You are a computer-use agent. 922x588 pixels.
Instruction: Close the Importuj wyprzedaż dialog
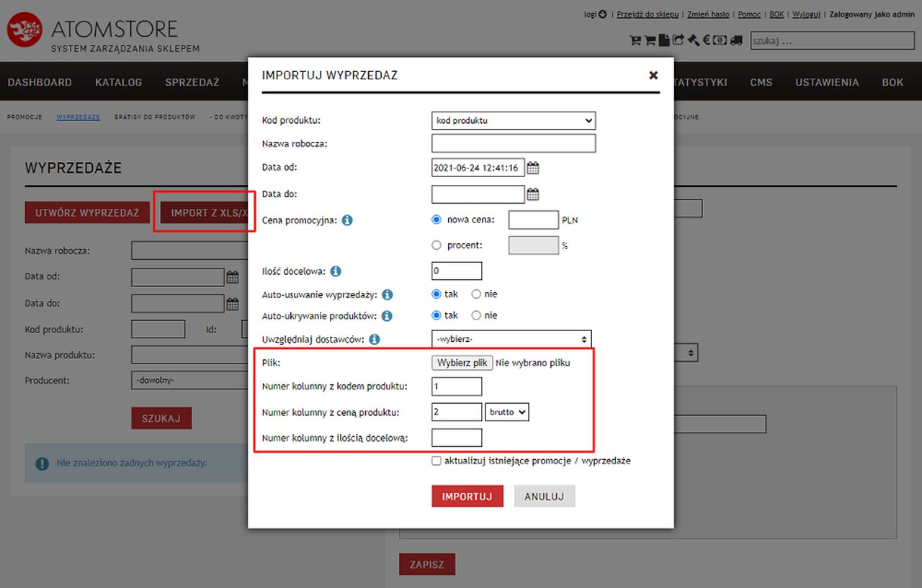(x=653, y=75)
